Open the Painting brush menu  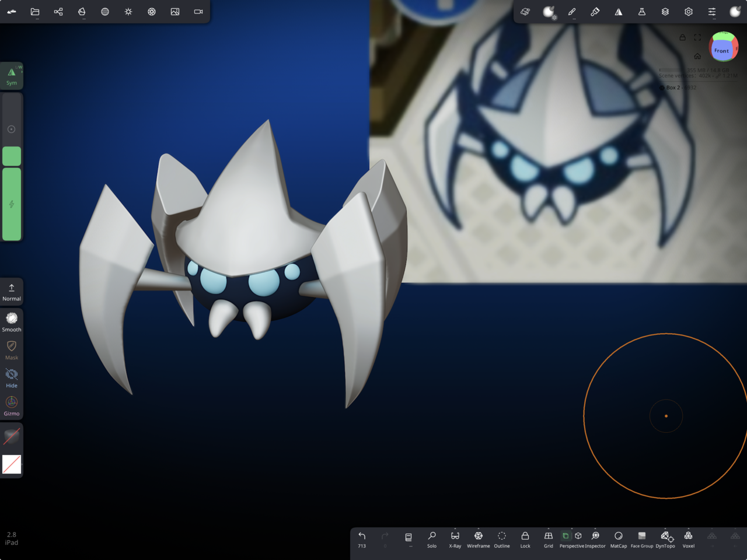point(595,12)
